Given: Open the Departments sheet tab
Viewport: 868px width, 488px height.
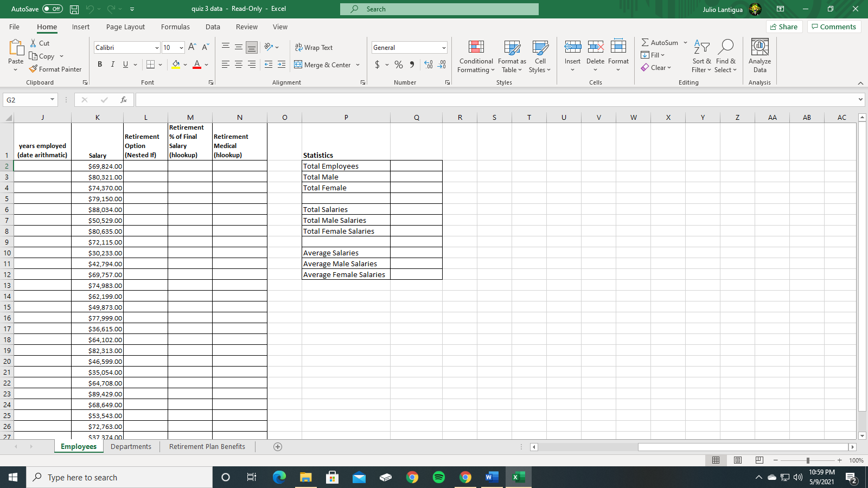Looking at the screenshot, I should 131,447.
